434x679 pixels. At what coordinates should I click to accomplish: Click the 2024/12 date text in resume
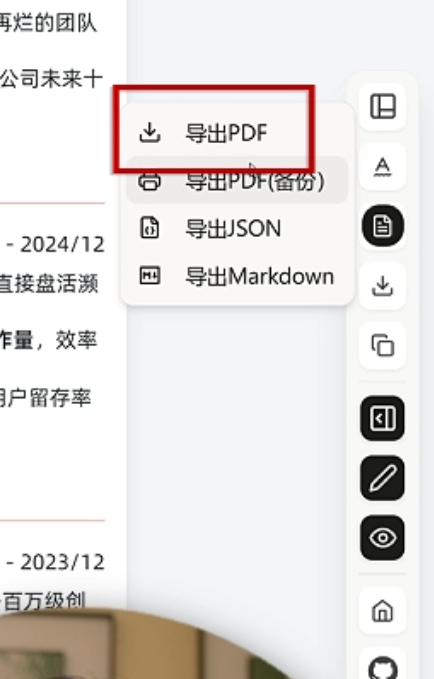click(62, 245)
